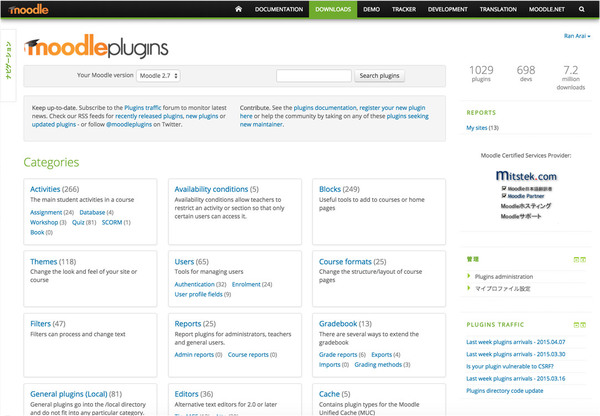
Task: Open the Course formats category
Action: pos(345,262)
